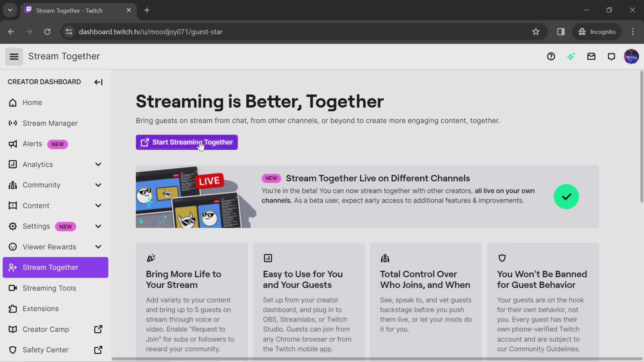
Task: Open Streaming Tools in the sidebar
Action: point(55,288)
